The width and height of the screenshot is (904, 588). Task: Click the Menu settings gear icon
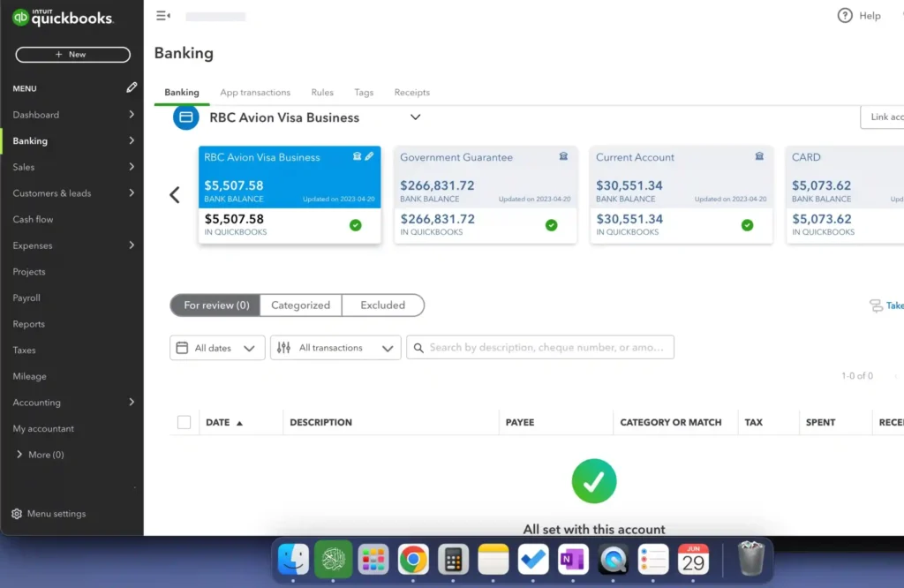click(17, 514)
